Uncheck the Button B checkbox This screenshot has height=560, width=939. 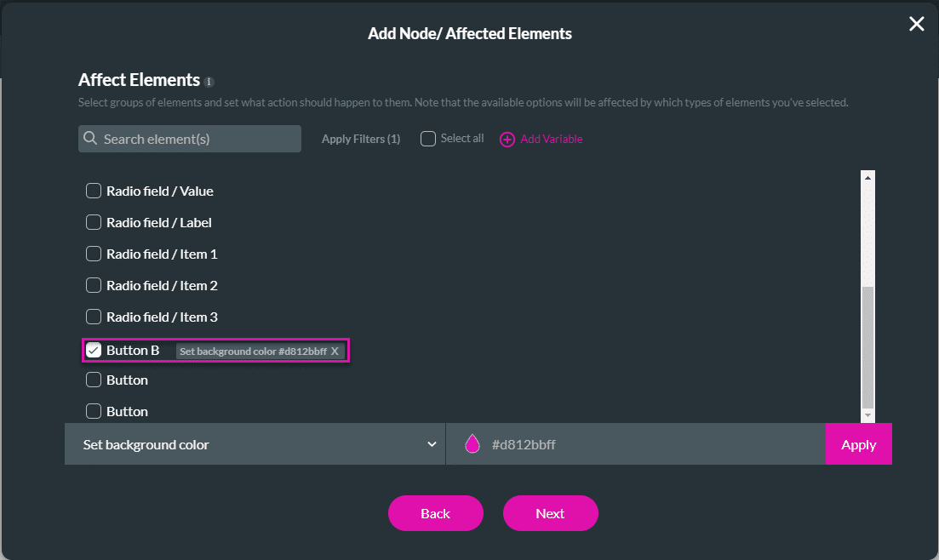[x=94, y=351]
